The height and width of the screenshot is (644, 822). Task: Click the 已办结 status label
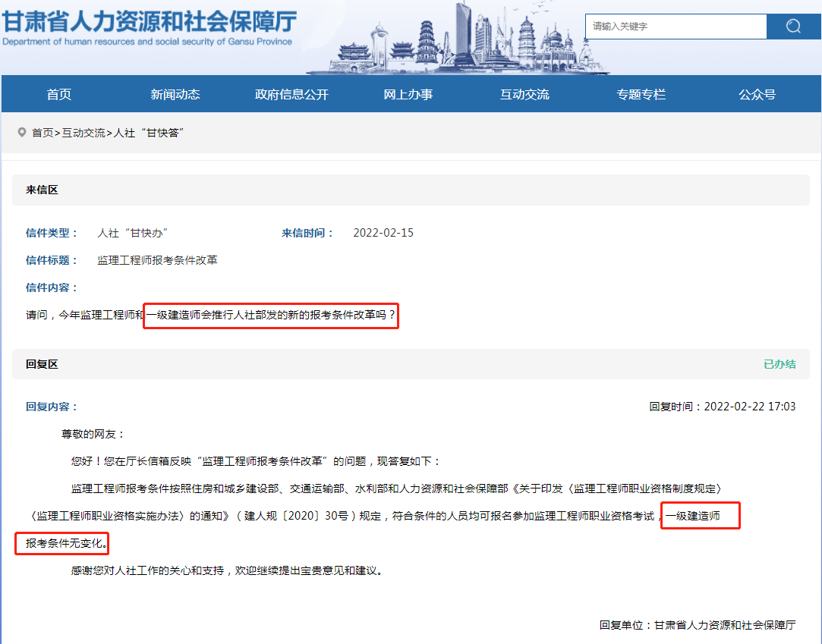pos(779,364)
